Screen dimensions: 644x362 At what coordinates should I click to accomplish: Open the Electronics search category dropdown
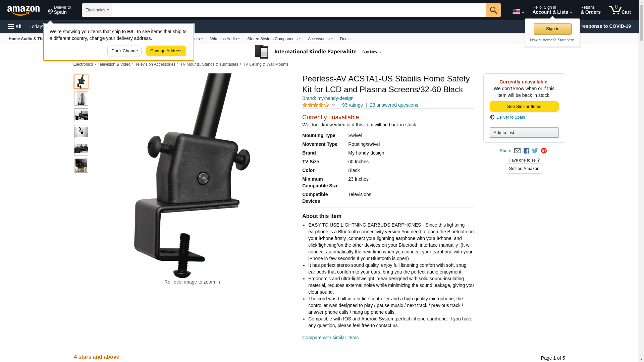97,10
